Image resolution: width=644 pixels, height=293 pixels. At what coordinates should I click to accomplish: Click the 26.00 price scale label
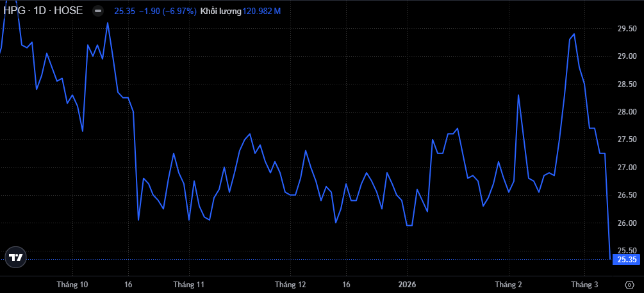coord(626,223)
